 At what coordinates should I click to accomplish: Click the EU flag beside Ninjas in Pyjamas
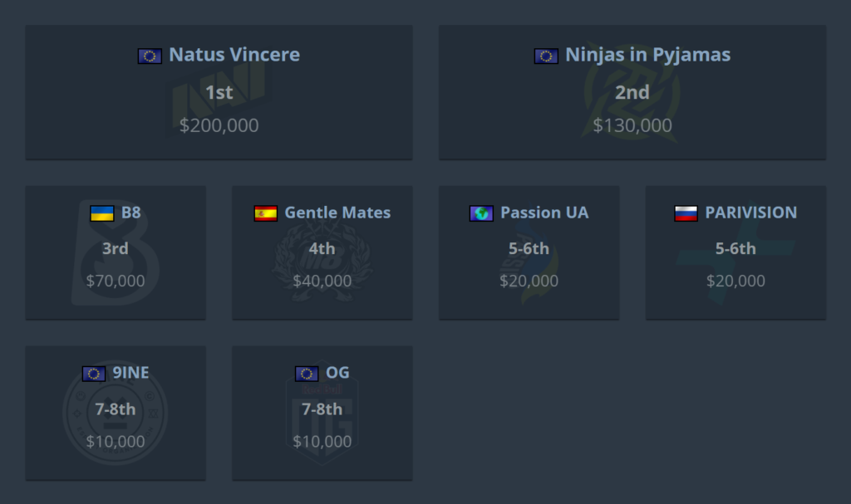546,56
